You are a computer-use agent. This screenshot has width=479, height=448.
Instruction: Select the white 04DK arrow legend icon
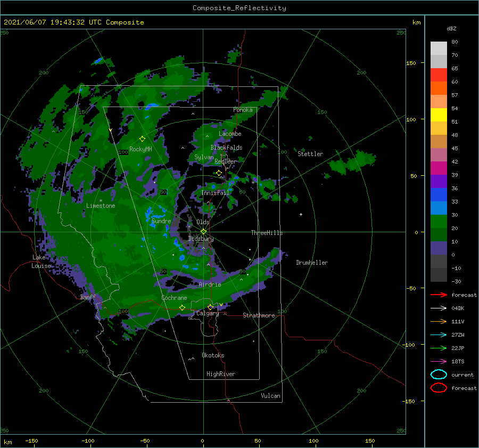(439, 308)
